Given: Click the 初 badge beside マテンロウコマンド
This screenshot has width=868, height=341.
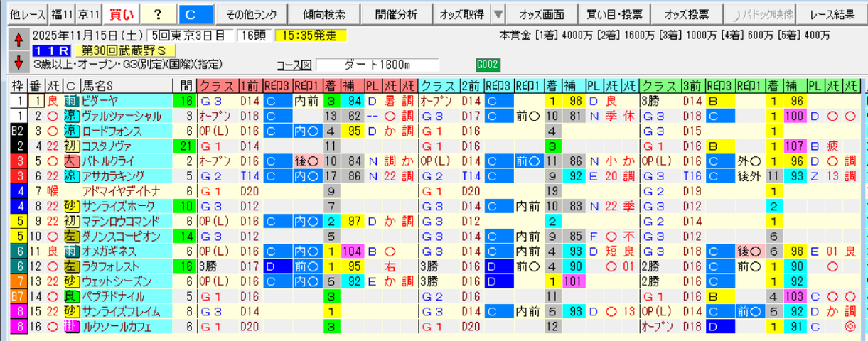Looking at the screenshot, I should tap(71, 221).
